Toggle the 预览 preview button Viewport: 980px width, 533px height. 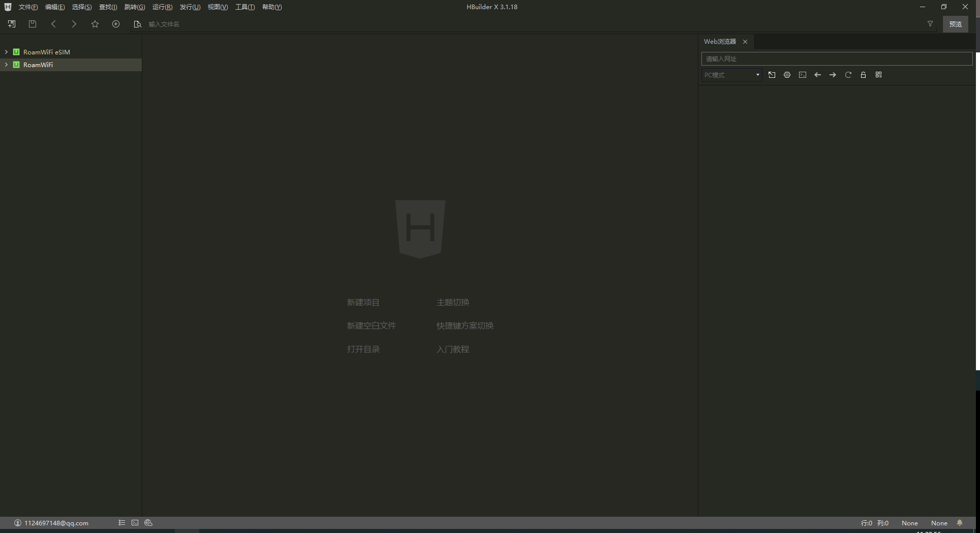955,24
